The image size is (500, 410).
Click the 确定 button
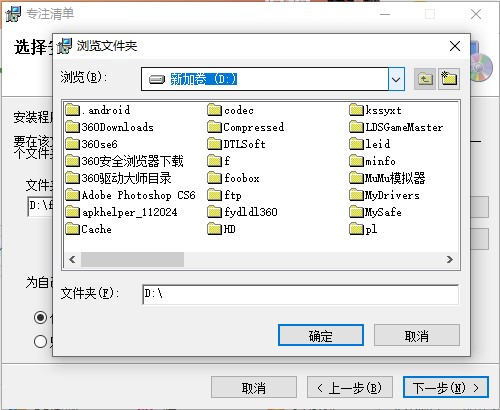tap(321, 335)
